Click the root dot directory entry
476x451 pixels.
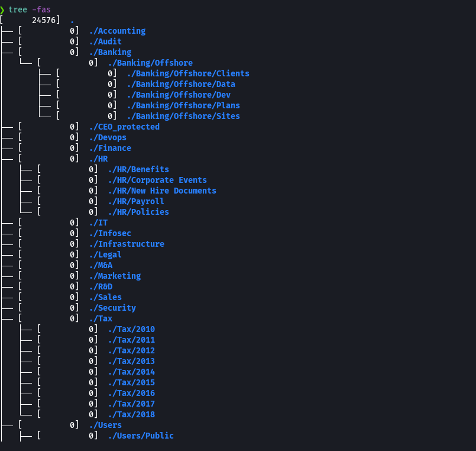point(72,22)
